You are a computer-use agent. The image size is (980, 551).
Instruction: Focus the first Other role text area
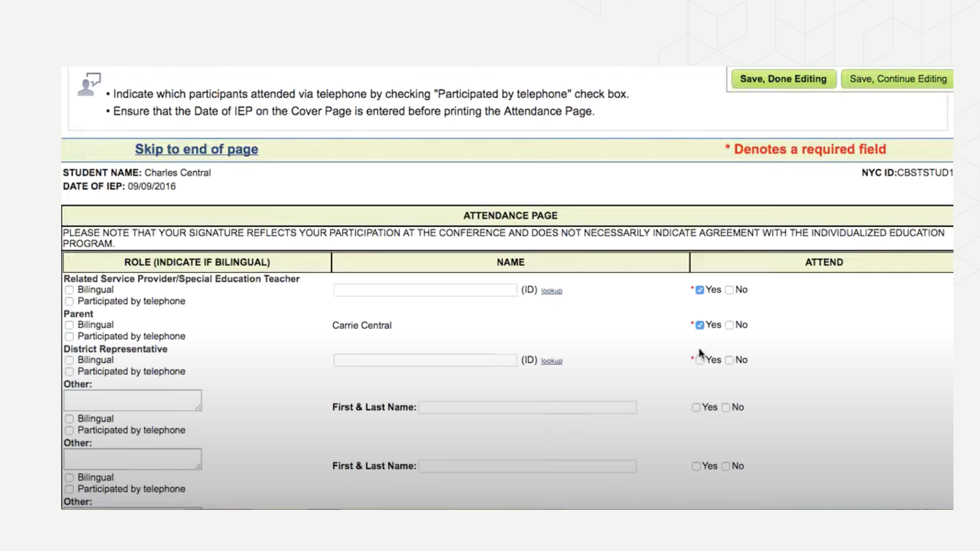tap(132, 400)
